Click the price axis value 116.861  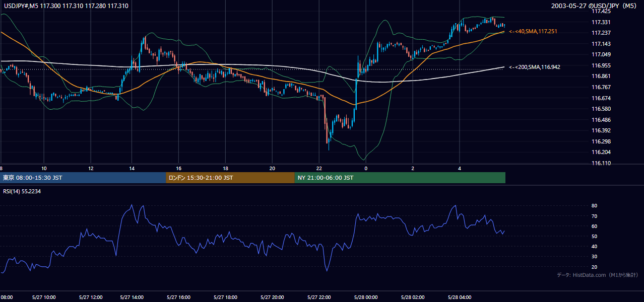pos(602,76)
